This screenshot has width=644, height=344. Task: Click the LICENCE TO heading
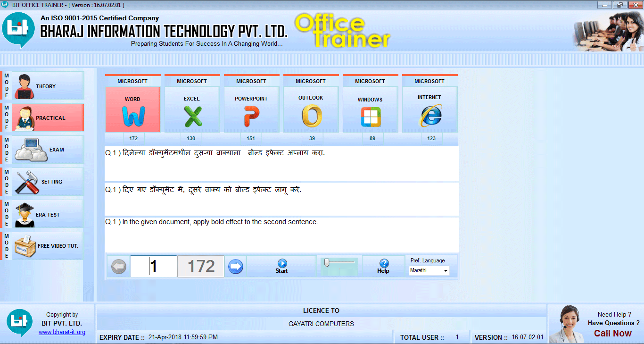pyautogui.click(x=321, y=310)
